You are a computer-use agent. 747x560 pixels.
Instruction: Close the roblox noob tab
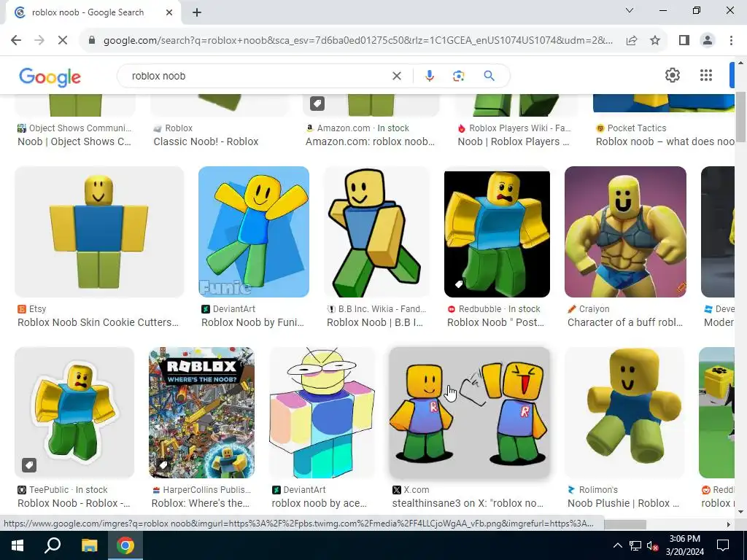pyautogui.click(x=169, y=12)
